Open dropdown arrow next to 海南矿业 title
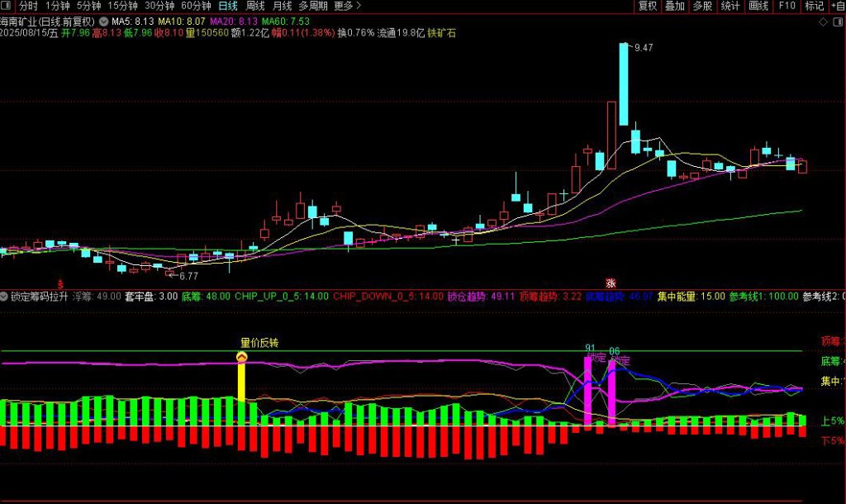 point(102,20)
